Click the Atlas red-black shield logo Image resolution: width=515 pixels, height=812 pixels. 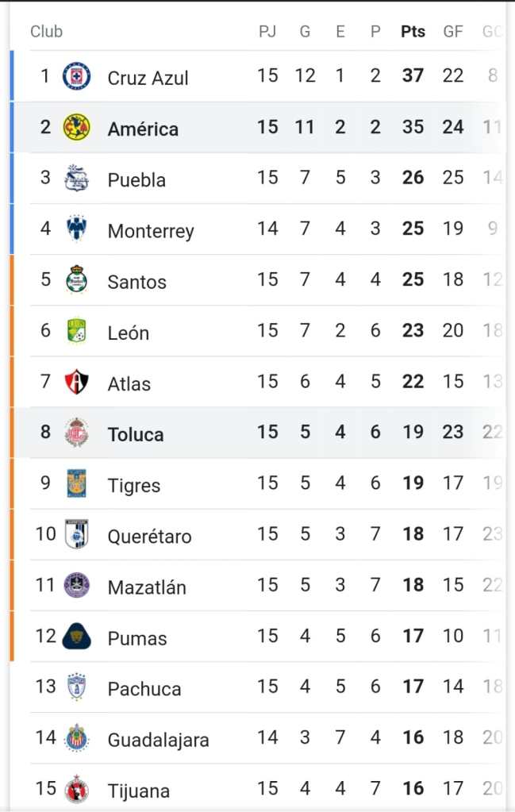coord(77,382)
